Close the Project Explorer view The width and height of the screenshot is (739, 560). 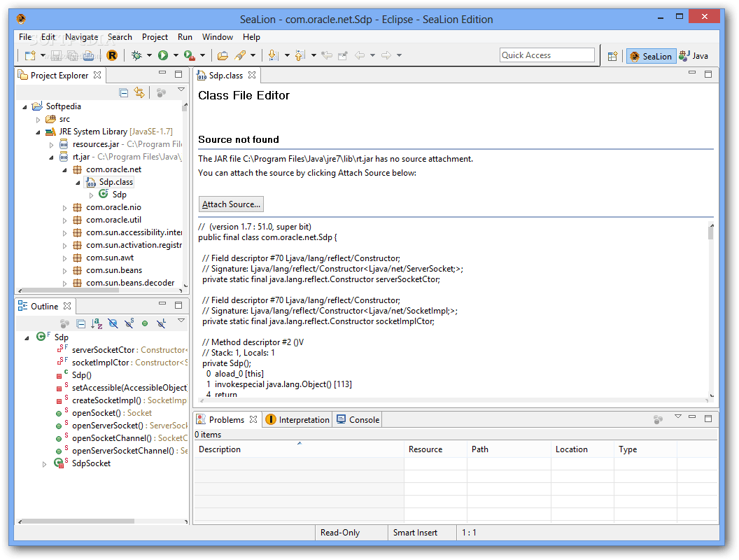[x=97, y=75]
